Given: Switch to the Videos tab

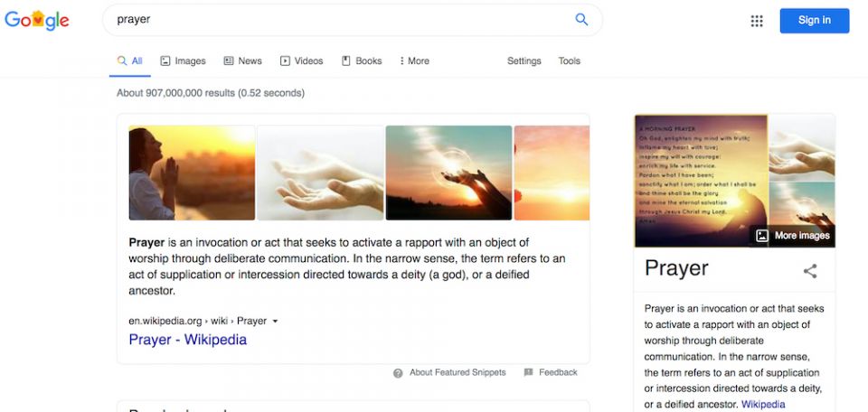Looking at the screenshot, I should point(301,61).
